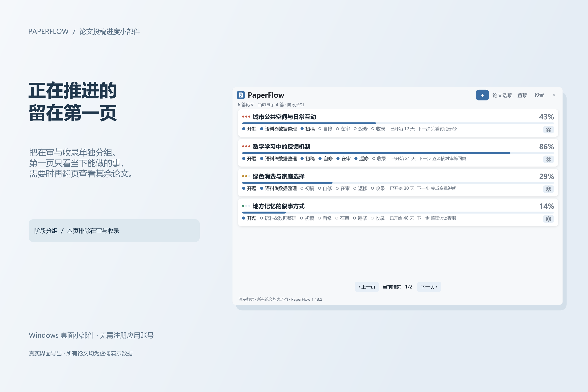The width and height of the screenshot is (588, 392).
Task: Click the 14% progress value
Action: tap(546, 206)
